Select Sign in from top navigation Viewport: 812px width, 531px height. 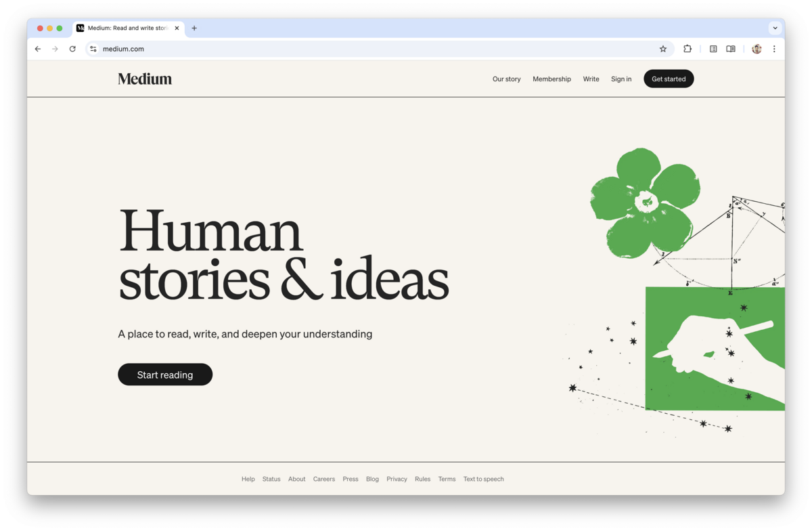click(x=621, y=79)
